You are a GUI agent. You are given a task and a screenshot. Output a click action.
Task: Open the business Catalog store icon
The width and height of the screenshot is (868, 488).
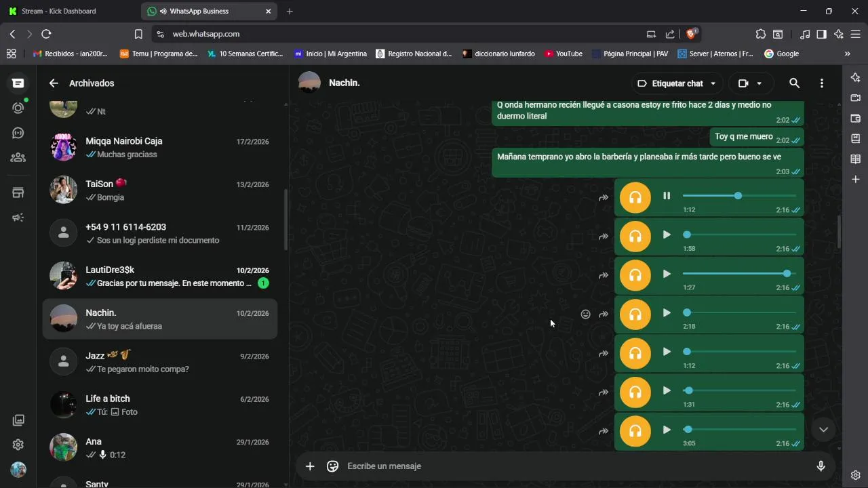pyautogui.click(x=18, y=193)
